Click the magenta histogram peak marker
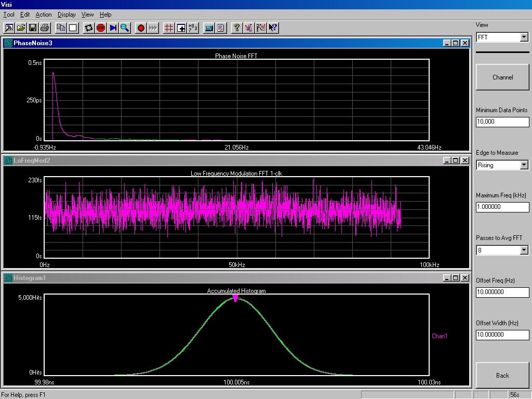532x399 pixels. pos(235,299)
